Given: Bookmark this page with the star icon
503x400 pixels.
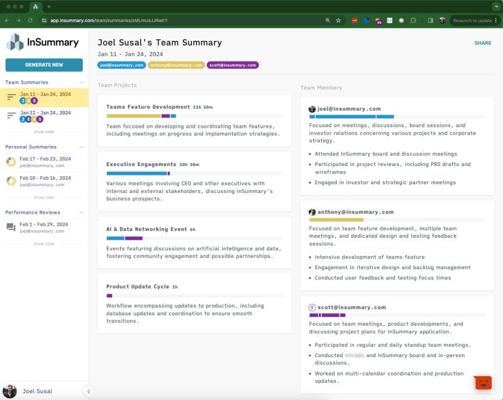Looking at the screenshot, I should point(339,20).
